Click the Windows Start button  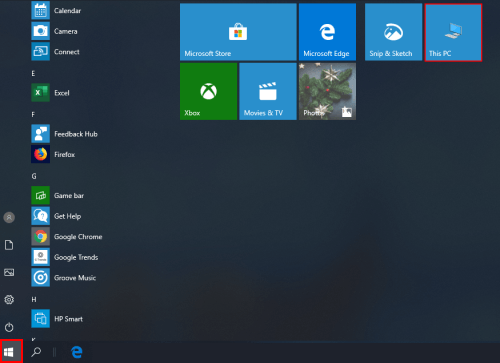(11, 351)
